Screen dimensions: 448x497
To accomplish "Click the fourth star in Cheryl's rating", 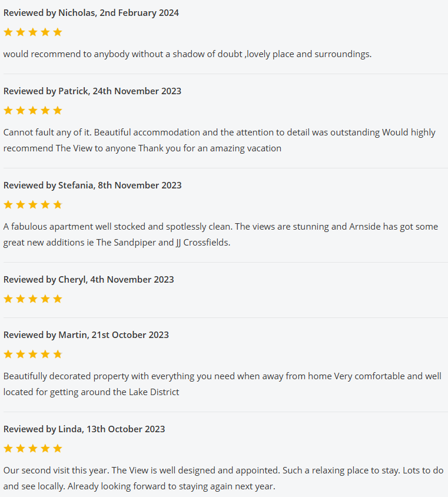I will [45, 299].
